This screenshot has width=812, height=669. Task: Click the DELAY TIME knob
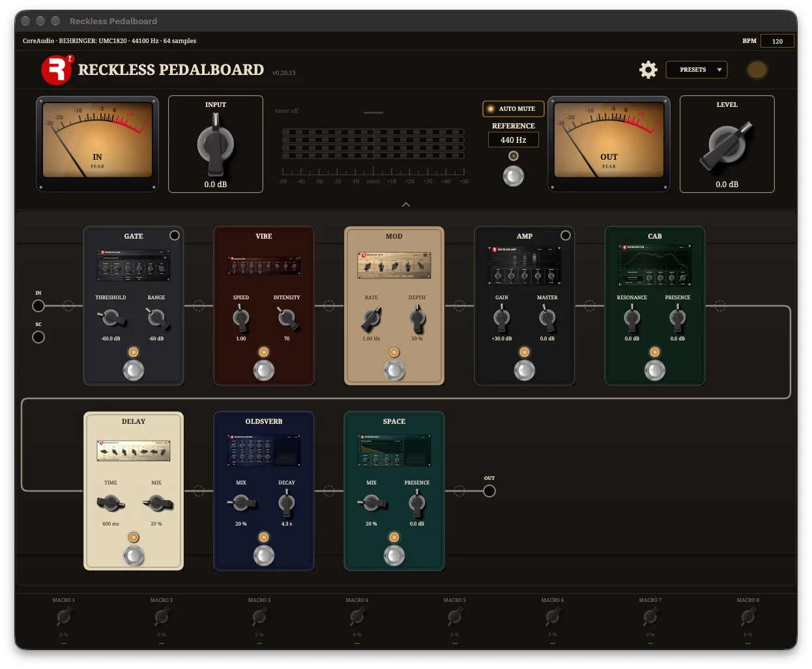click(111, 503)
